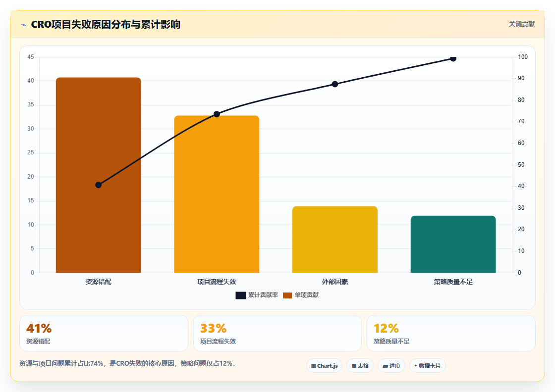Click the 进度 tag pill
555x392 pixels.
point(391,366)
